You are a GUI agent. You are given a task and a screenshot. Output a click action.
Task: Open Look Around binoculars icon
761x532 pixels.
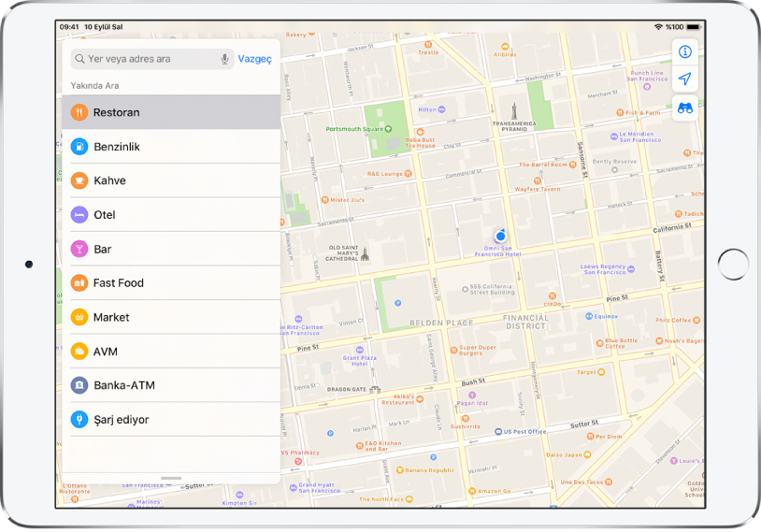coord(684,108)
